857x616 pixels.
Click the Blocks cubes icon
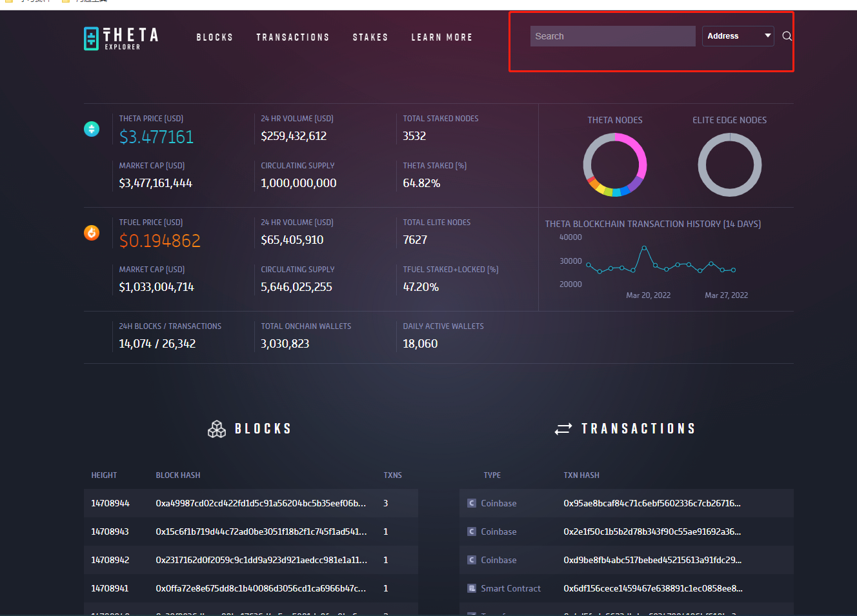(217, 429)
